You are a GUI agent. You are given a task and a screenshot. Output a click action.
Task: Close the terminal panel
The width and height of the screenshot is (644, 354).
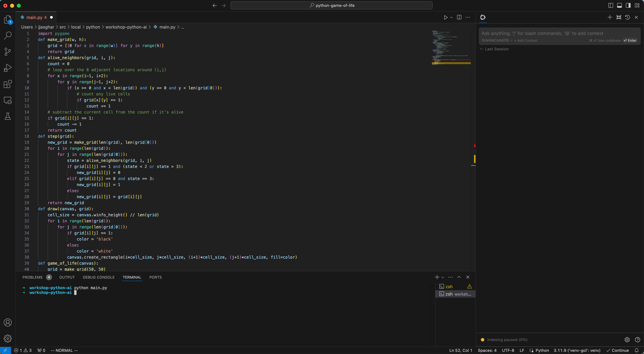468,277
